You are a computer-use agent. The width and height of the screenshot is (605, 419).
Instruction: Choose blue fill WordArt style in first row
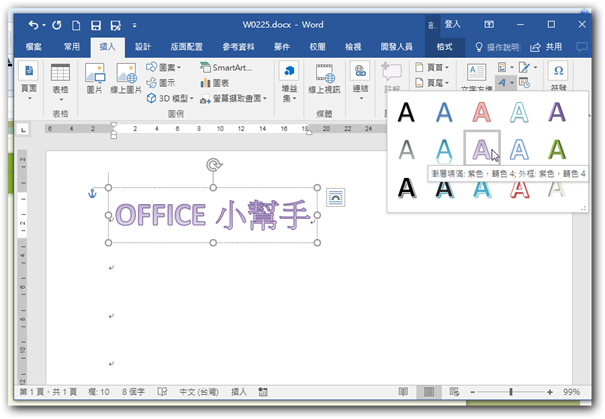pyautogui.click(x=444, y=112)
